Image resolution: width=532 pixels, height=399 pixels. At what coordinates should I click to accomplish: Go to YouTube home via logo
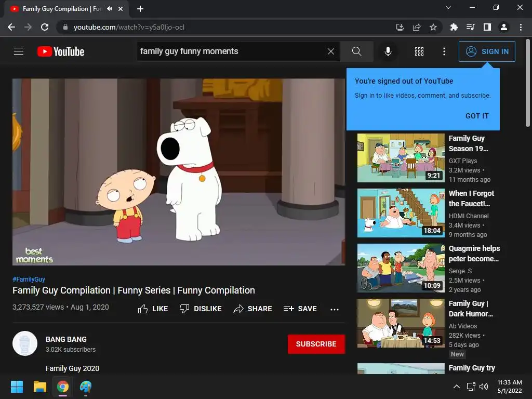[x=61, y=51]
